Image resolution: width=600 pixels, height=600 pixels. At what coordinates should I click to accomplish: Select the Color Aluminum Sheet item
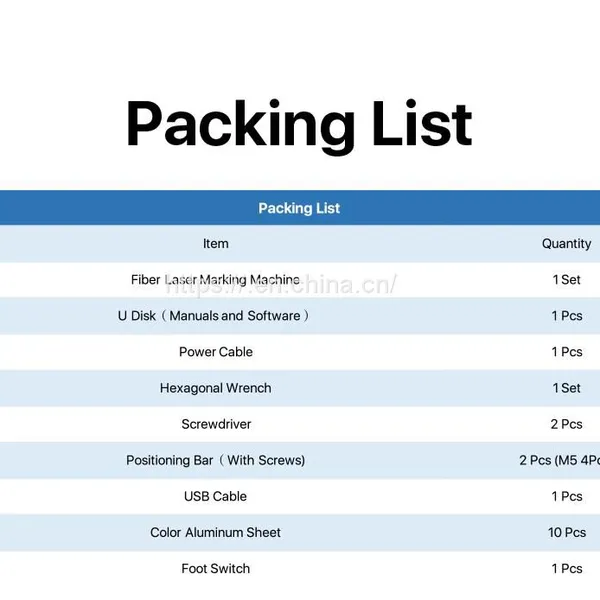215,532
